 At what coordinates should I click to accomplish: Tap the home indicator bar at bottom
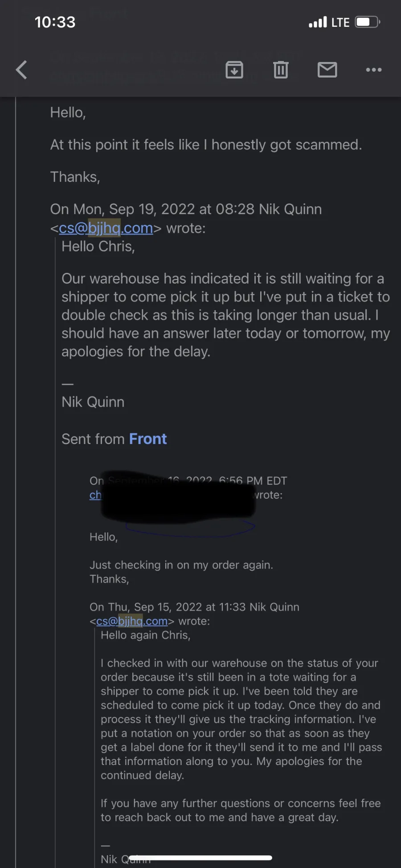[x=200, y=858]
